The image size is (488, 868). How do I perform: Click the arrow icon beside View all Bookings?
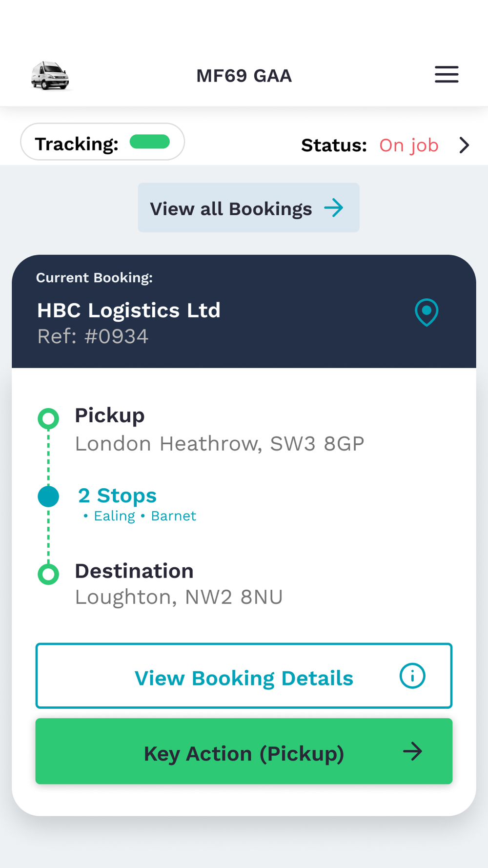334,208
